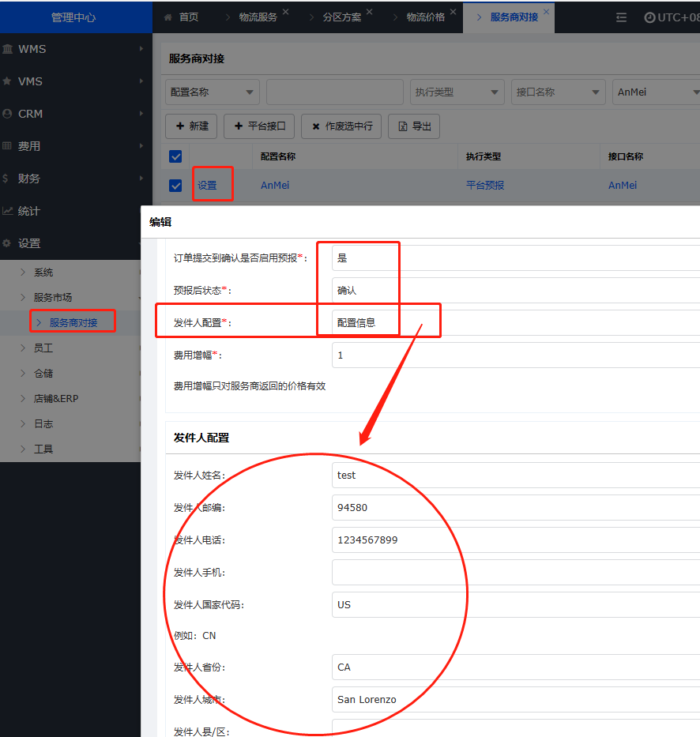The image size is (700, 737).
Task: Click the hamburger menu icon in the top bar
Action: point(622,17)
